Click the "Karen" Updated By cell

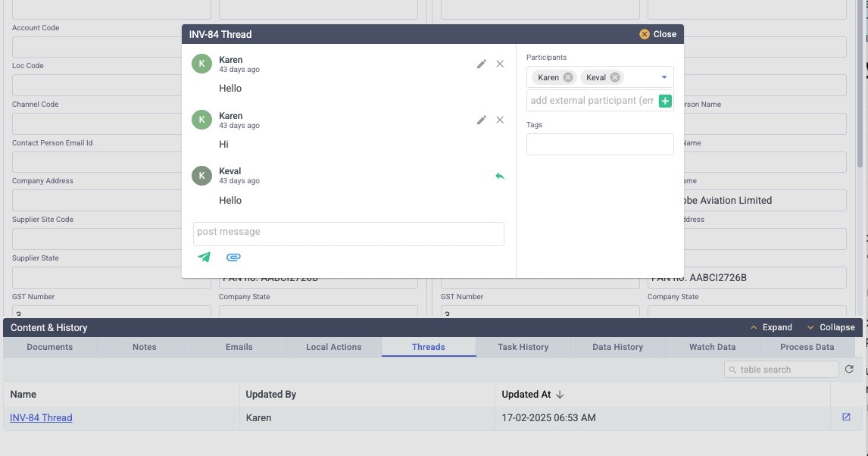point(367,418)
